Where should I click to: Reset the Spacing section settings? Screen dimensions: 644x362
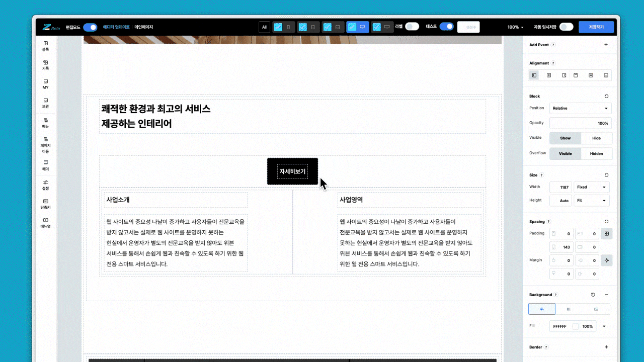coord(606,221)
